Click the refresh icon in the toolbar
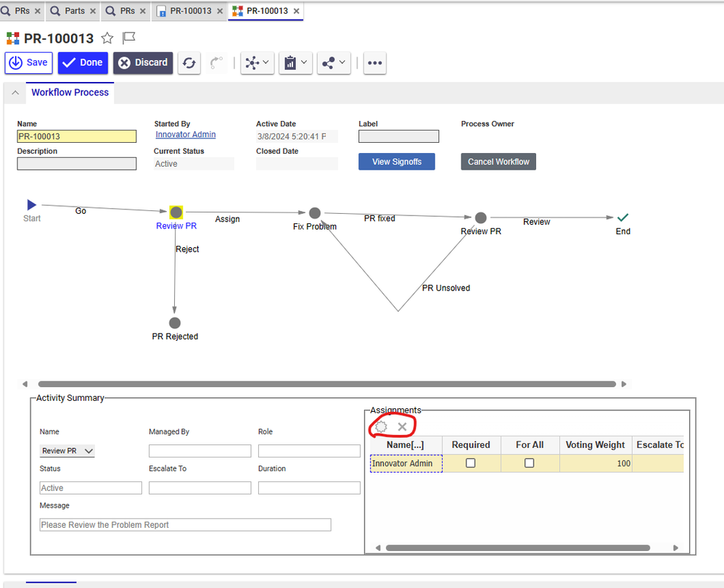Viewport: 724px width, 588px height. (x=189, y=63)
